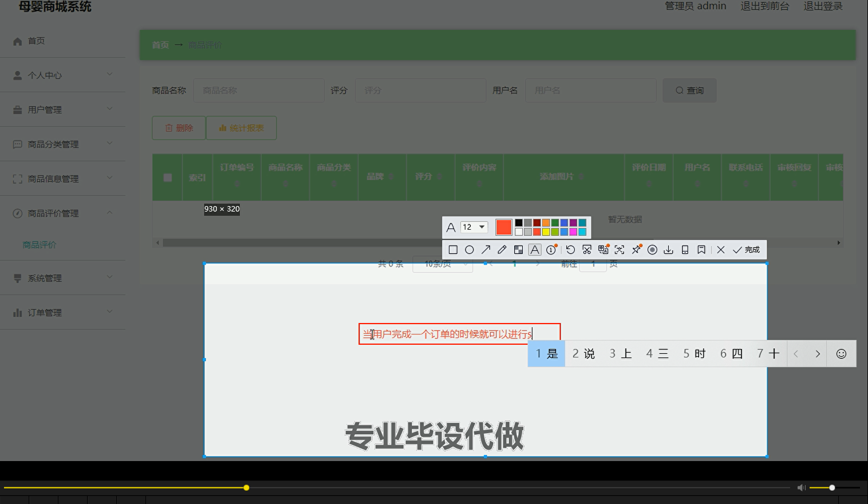Undo the last annotation

pyautogui.click(x=570, y=249)
